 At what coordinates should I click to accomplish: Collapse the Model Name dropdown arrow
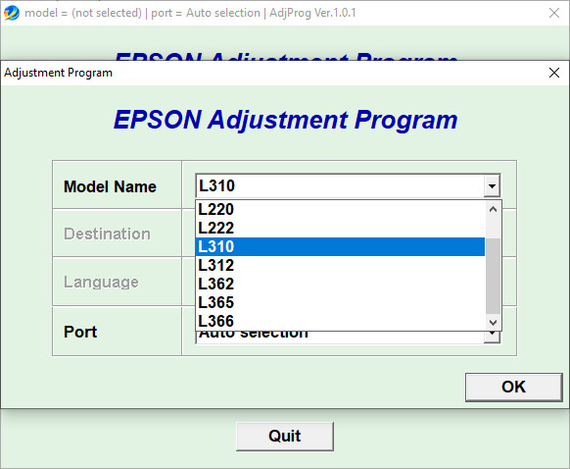click(x=492, y=186)
